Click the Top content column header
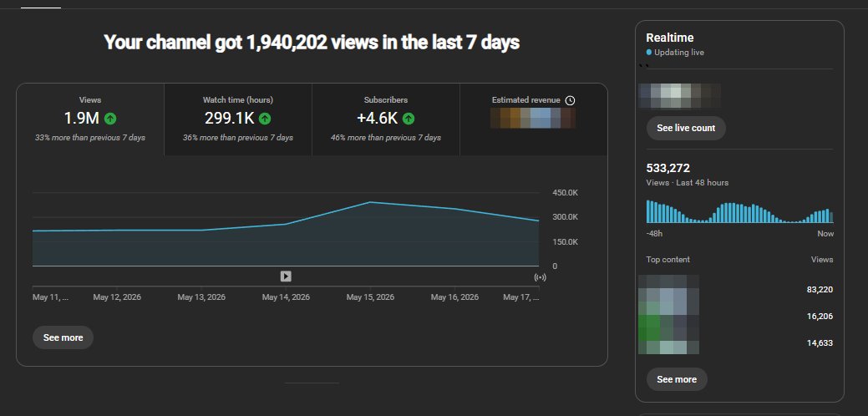 point(668,260)
